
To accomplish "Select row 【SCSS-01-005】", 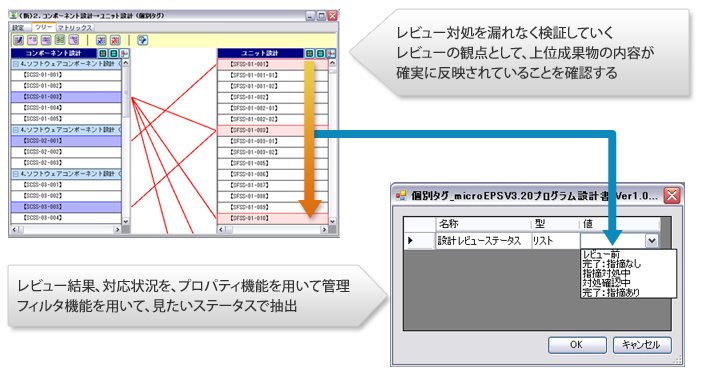I will [x=66, y=119].
